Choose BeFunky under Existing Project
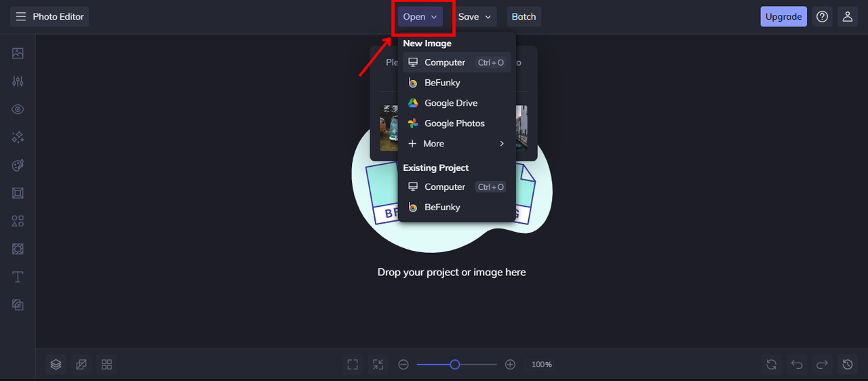Viewport: 868px width, 381px height. click(456, 207)
